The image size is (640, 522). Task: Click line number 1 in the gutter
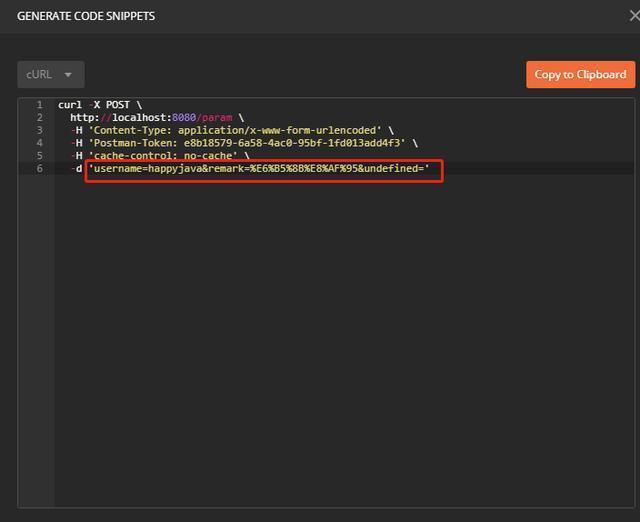coord(39,105)
